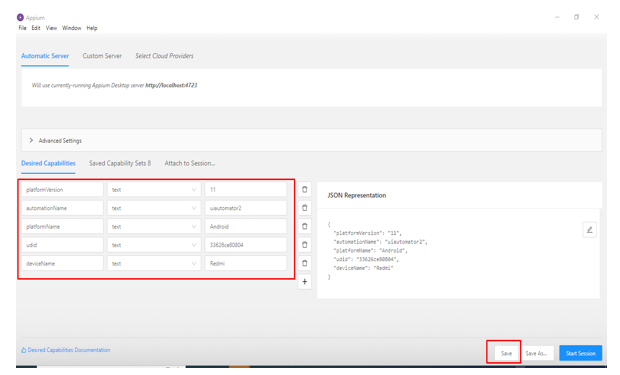
Task: Click value field containing 33626ce80804
Action: (246, 245)
